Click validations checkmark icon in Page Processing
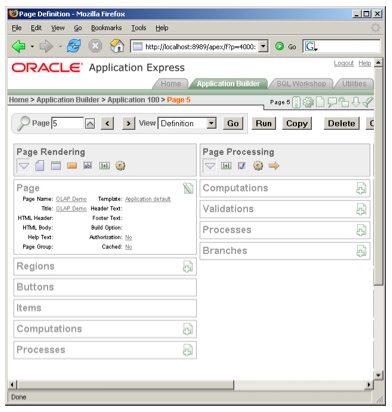The image size is (392, 412). (x=242, y=166)
